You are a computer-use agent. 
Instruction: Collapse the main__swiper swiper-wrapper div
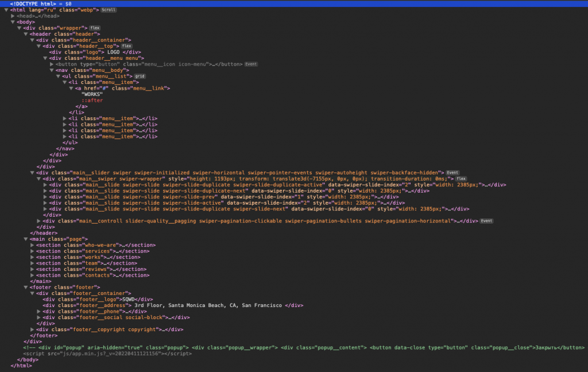[x=38, y=179]
